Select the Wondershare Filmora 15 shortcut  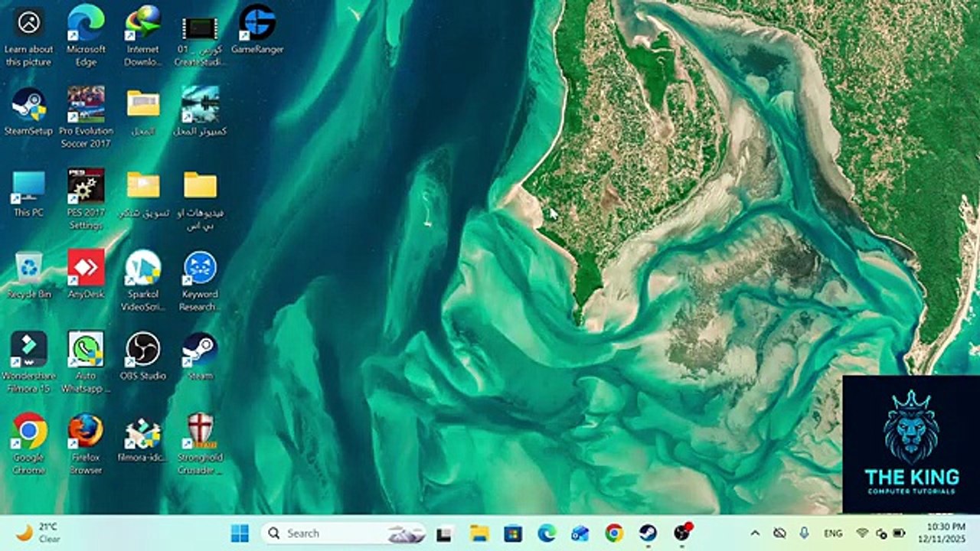pos(28,364)
